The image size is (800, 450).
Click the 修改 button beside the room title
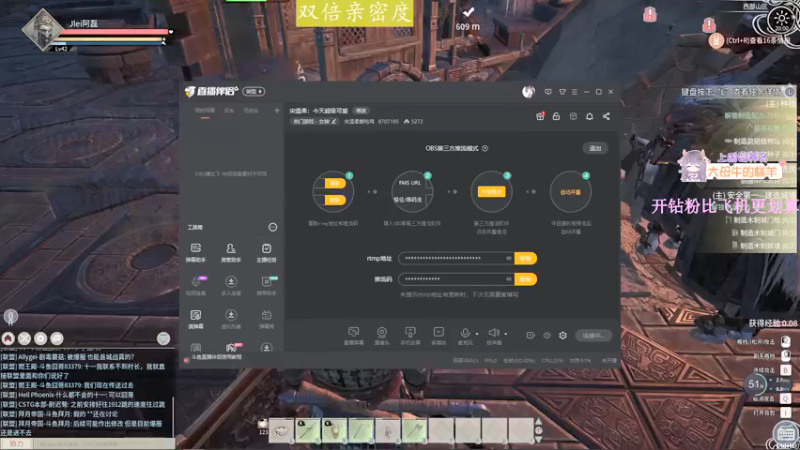[x=361, y=111]
